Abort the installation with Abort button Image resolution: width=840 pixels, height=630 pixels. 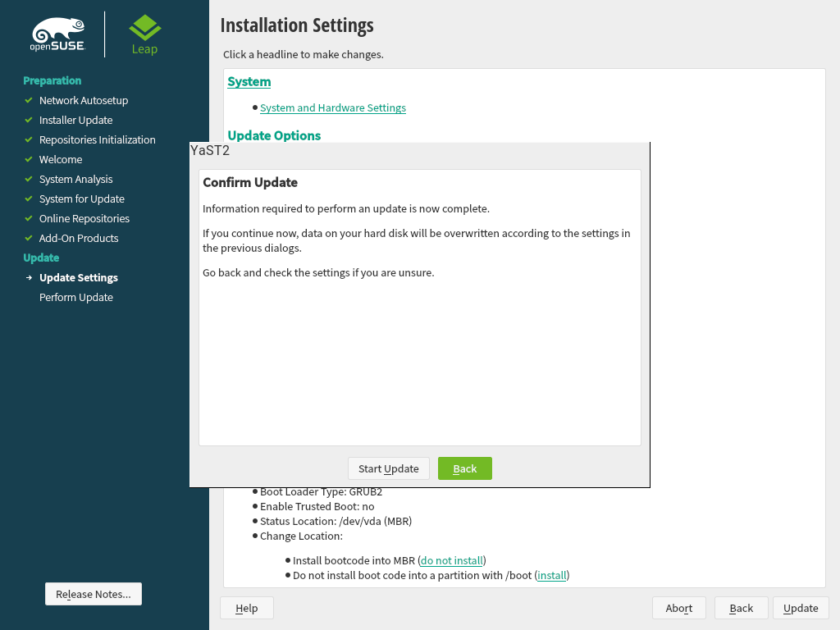[x=678, y=608]
